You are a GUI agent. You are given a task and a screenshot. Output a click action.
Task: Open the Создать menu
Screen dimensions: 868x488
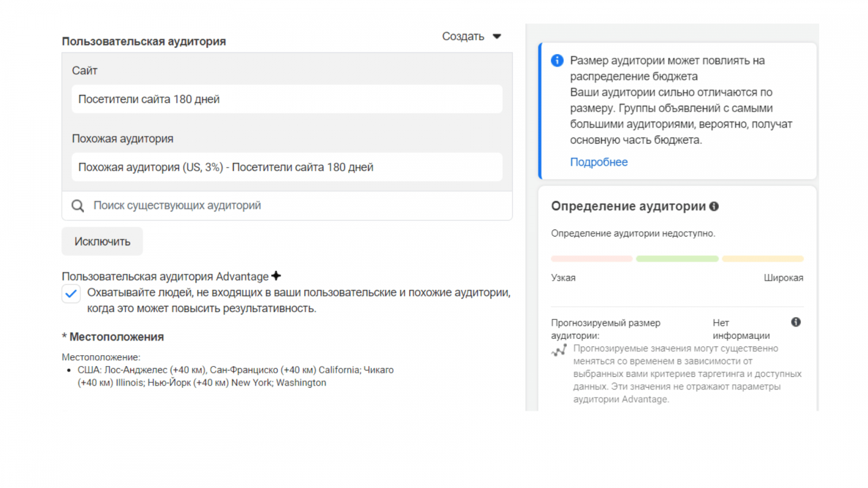click(463, 36)
